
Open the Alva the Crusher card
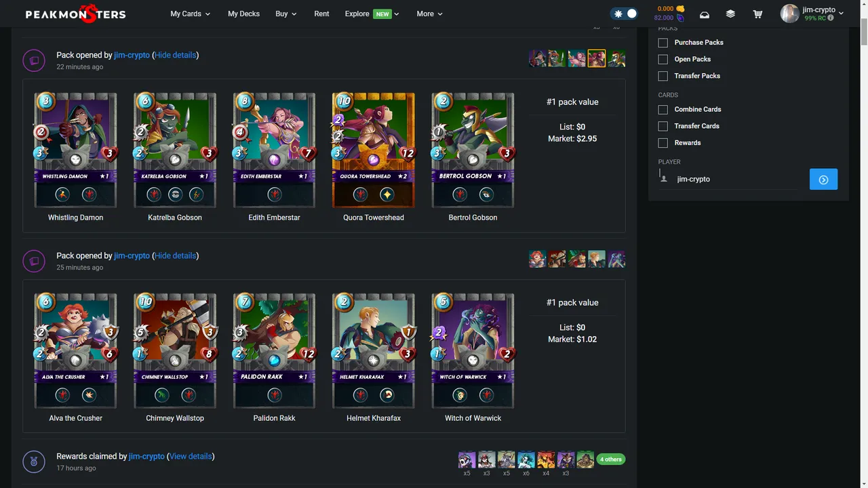point(75,350)
